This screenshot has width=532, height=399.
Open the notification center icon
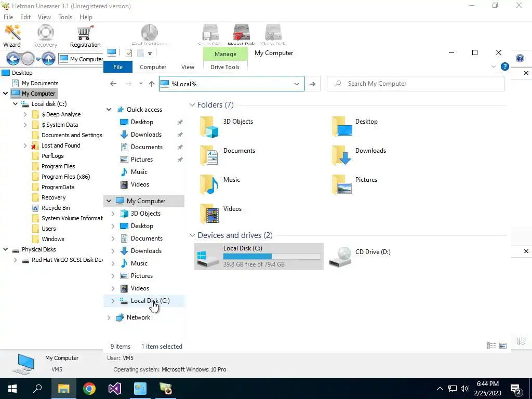point(516,389)
